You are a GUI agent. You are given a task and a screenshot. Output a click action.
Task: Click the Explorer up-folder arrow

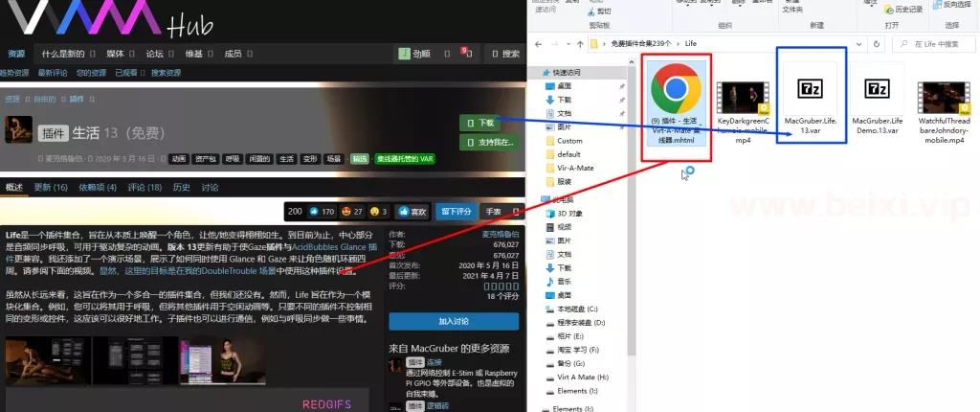pyautogui.click(x=580, y=44)
